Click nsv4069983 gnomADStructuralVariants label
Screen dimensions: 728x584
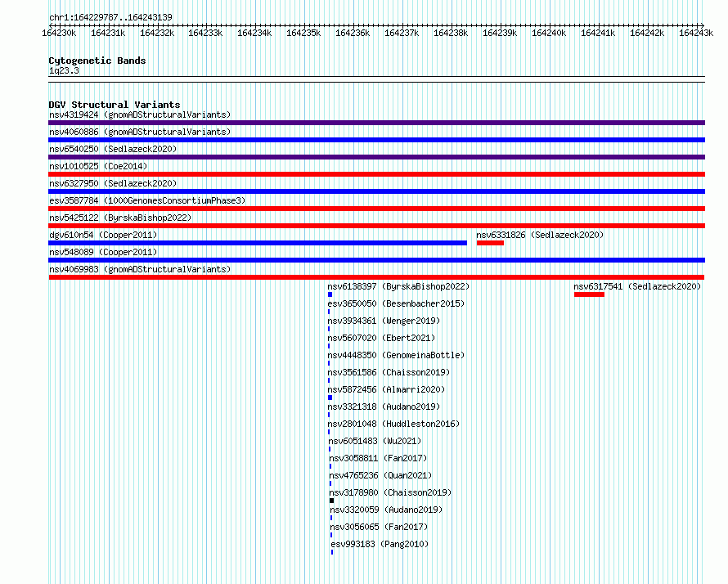(x=140, y=269)
